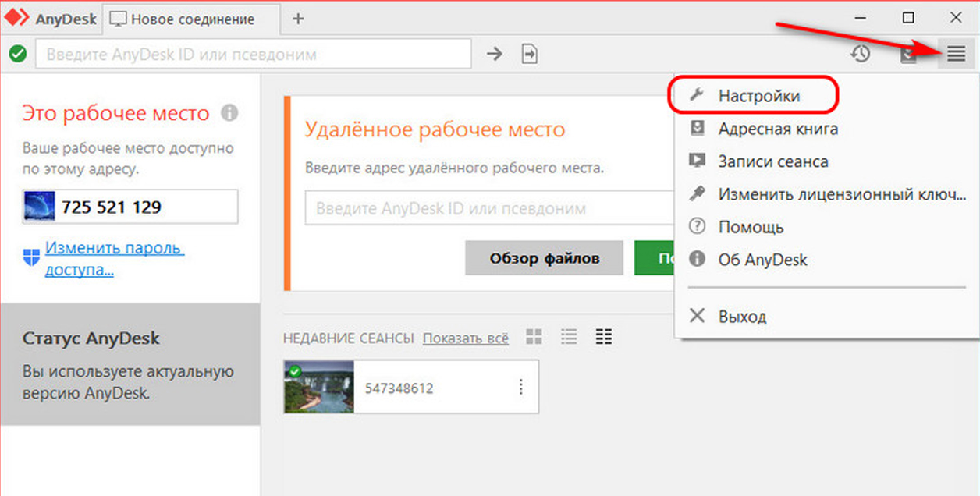Click the Удалённое рабочее место heading
The width and height of the screenshot is (980, 496).
[435, 129]
